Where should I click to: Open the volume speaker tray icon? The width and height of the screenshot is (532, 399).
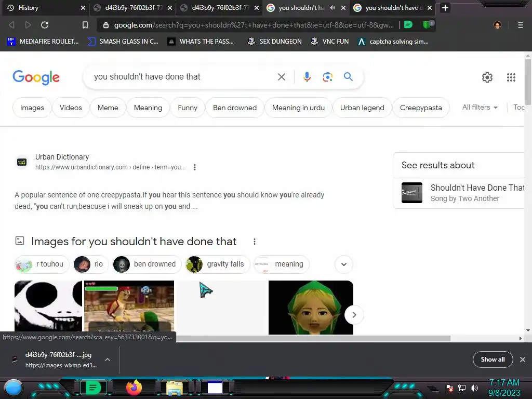point(474,388)
